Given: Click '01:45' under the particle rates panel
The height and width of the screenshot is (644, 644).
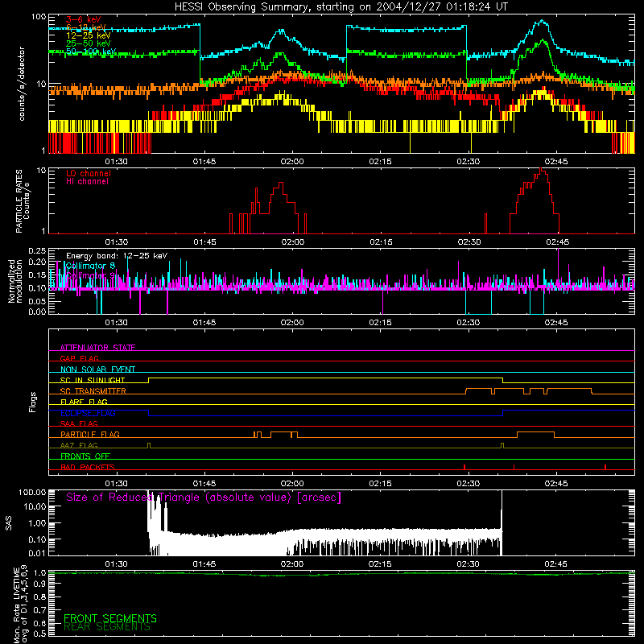Looking at the screenshot, I should point(205,242).
